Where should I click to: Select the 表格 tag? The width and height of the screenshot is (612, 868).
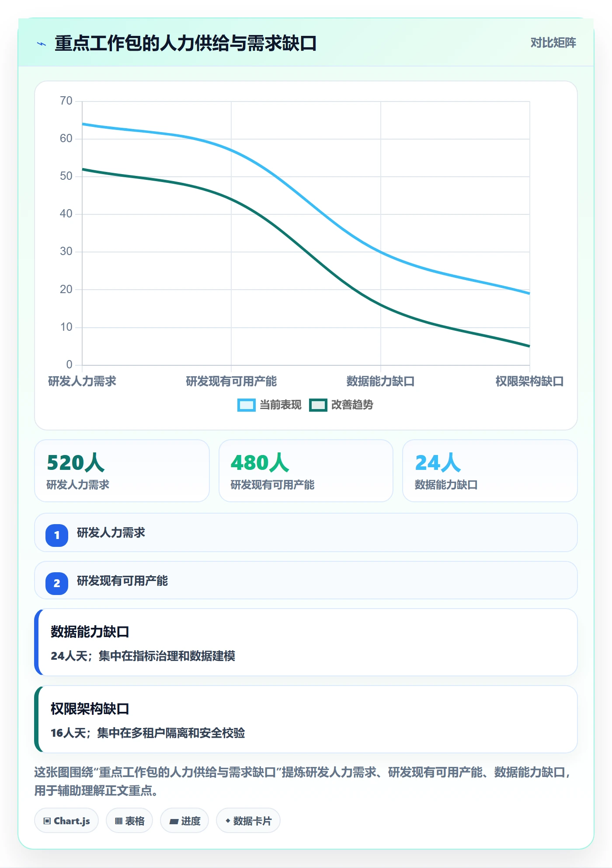[x=129, y=821]
